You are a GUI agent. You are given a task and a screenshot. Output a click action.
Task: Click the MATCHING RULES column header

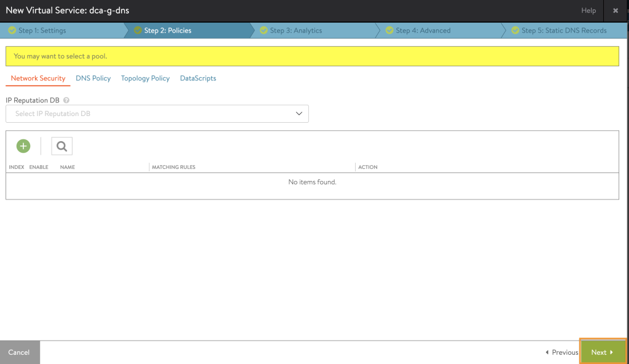[x=173, y=167]
